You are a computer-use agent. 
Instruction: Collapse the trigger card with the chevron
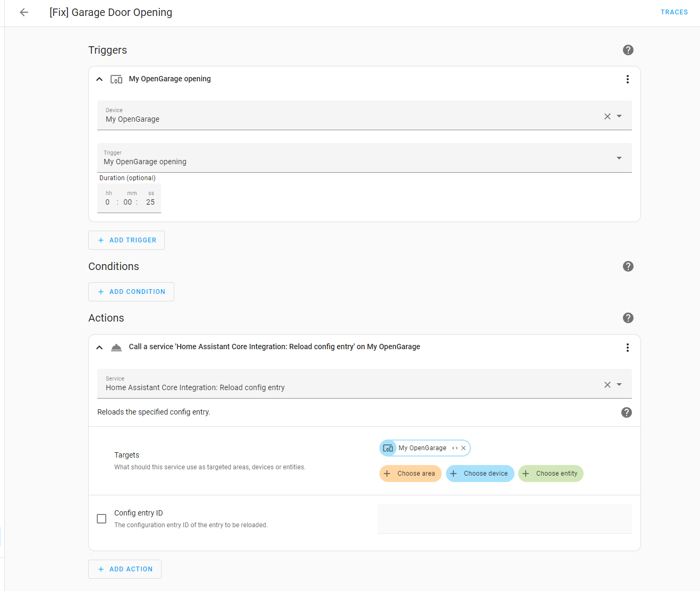tap(99, 79)
